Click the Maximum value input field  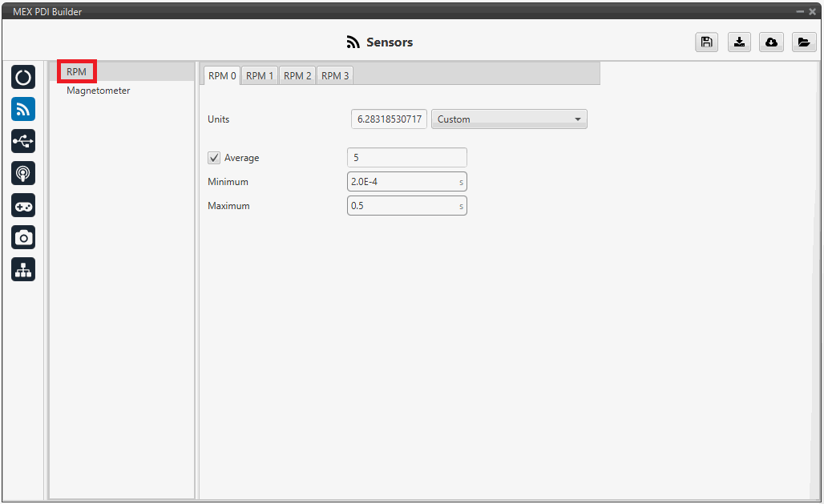pyautogui.click(x=402, y=206)
